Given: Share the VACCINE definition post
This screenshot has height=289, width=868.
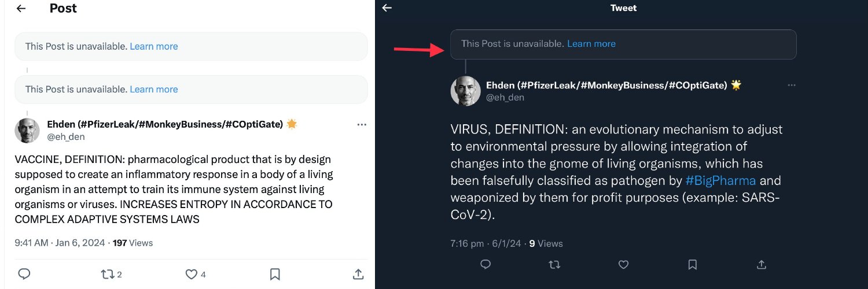Looking at the screenshot, I should (358, 274).
